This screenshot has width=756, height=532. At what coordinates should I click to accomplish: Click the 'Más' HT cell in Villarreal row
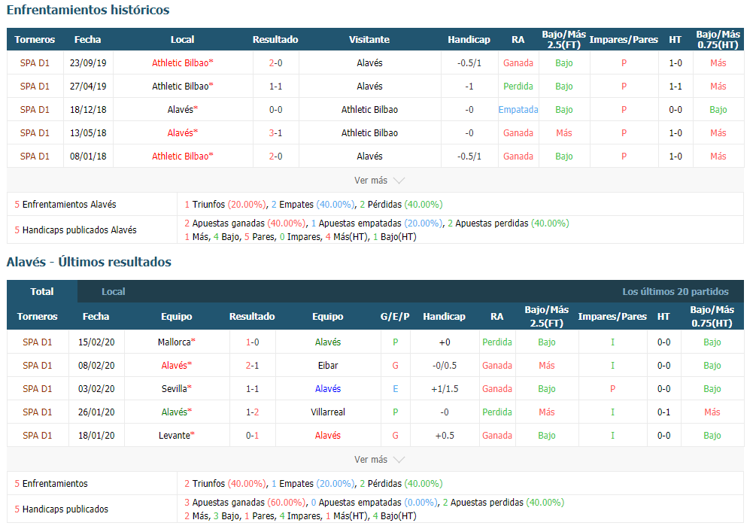click(x=712, y=412)
